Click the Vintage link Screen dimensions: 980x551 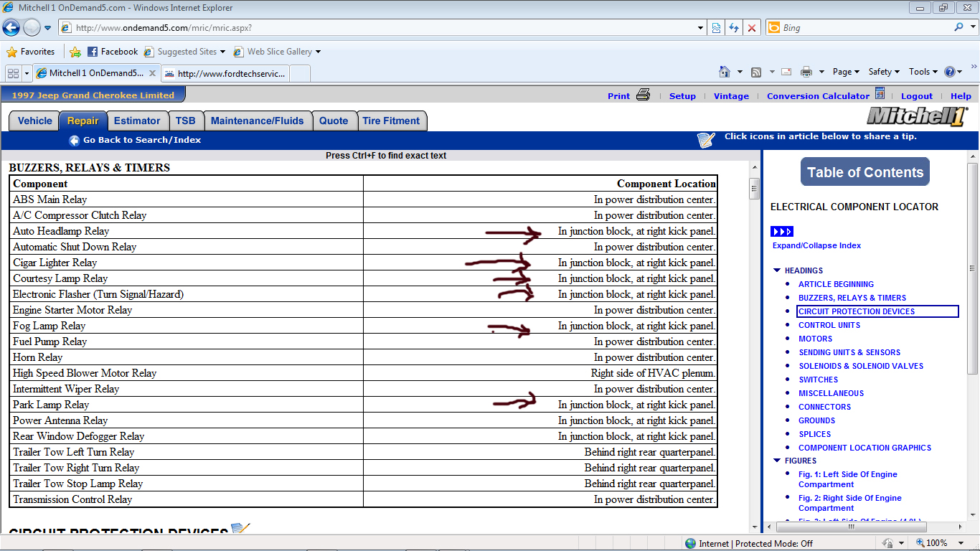731,96
